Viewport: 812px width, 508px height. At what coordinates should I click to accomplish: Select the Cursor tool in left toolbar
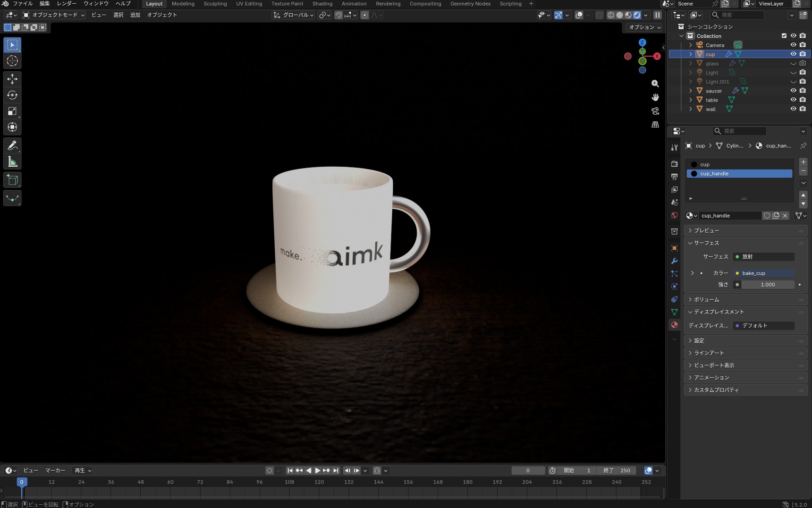tap(12, 61)
